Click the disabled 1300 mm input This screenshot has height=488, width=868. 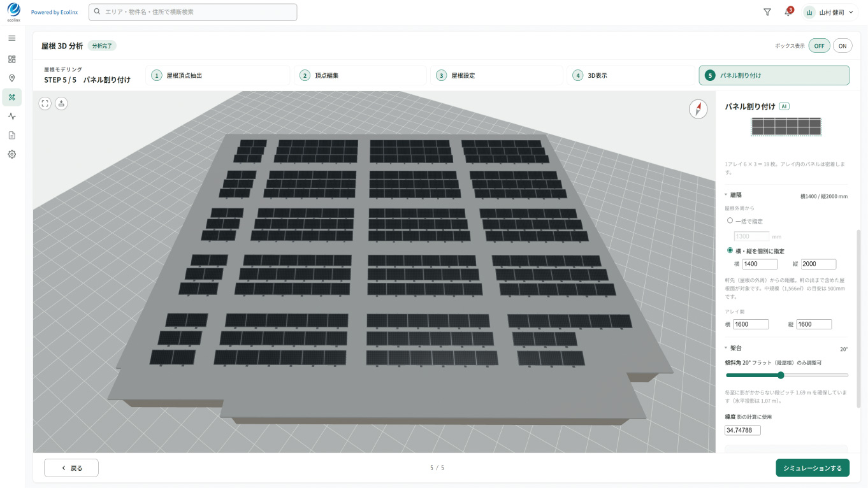(x=752, y=236)
